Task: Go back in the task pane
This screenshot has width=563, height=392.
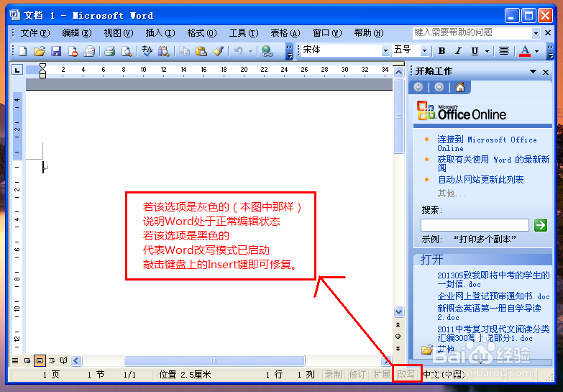Action: click(x=418, y=87)
